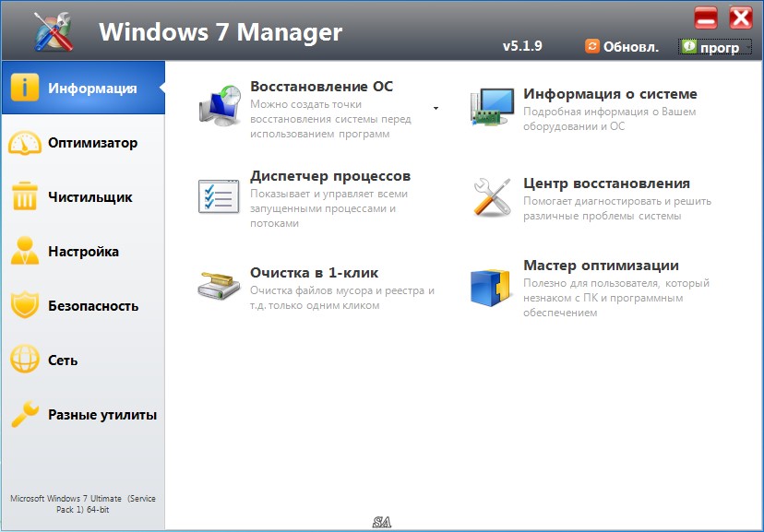Go to the Настройка section

click(x=84, y=251)
